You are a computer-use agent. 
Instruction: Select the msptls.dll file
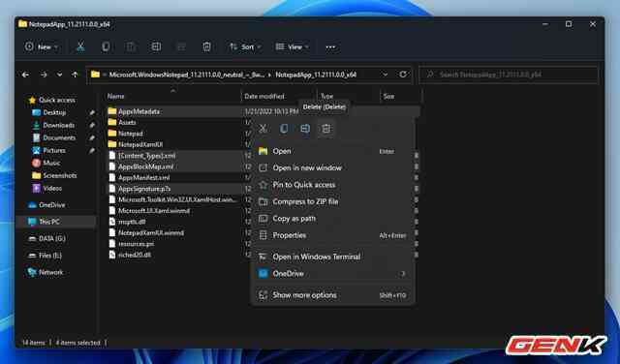132,222
